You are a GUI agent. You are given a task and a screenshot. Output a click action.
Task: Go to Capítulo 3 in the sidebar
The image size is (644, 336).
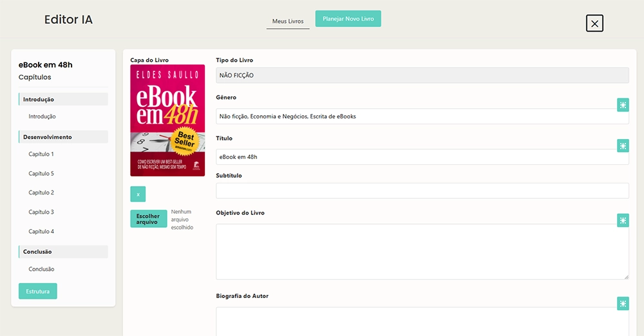tap(41, 212)
